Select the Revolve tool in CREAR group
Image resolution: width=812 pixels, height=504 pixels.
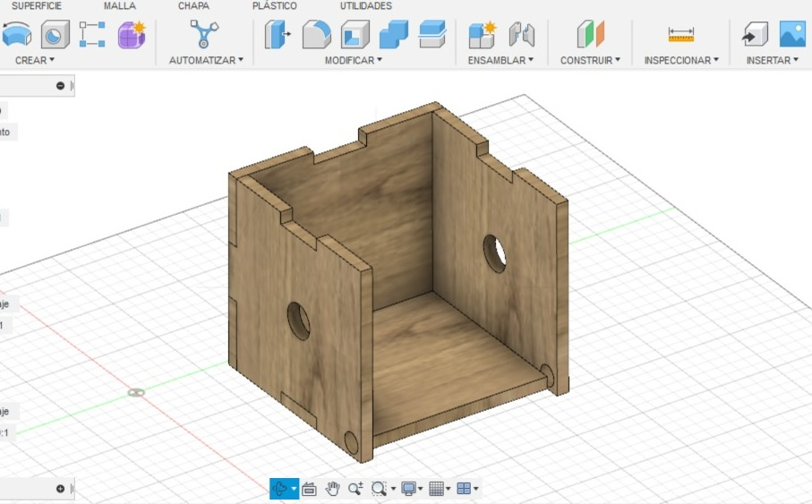click(x=17, y=35)
